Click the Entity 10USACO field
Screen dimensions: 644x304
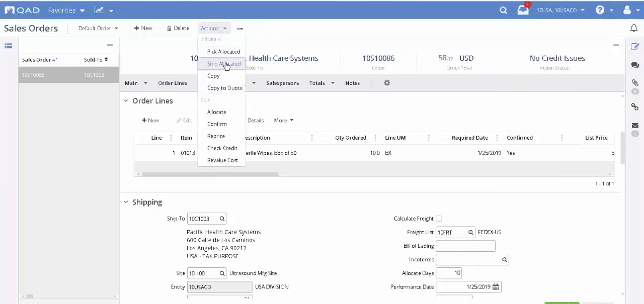[219, 287]
